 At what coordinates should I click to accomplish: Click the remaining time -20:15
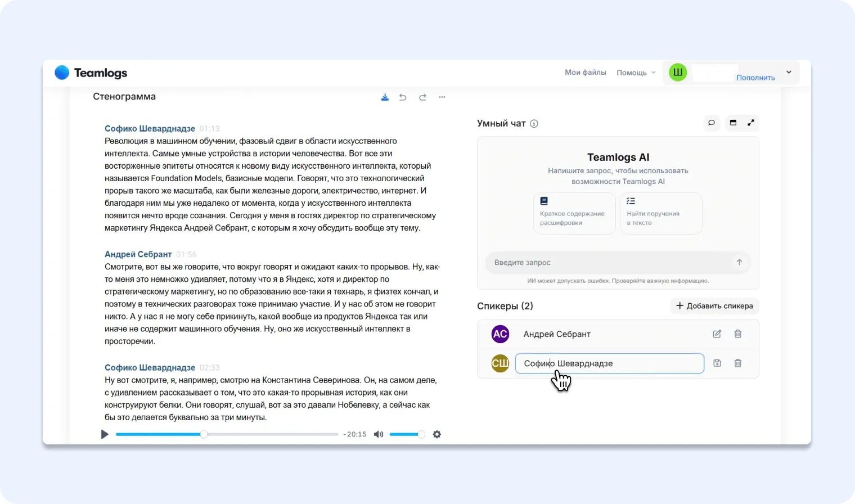coord(355,434)
